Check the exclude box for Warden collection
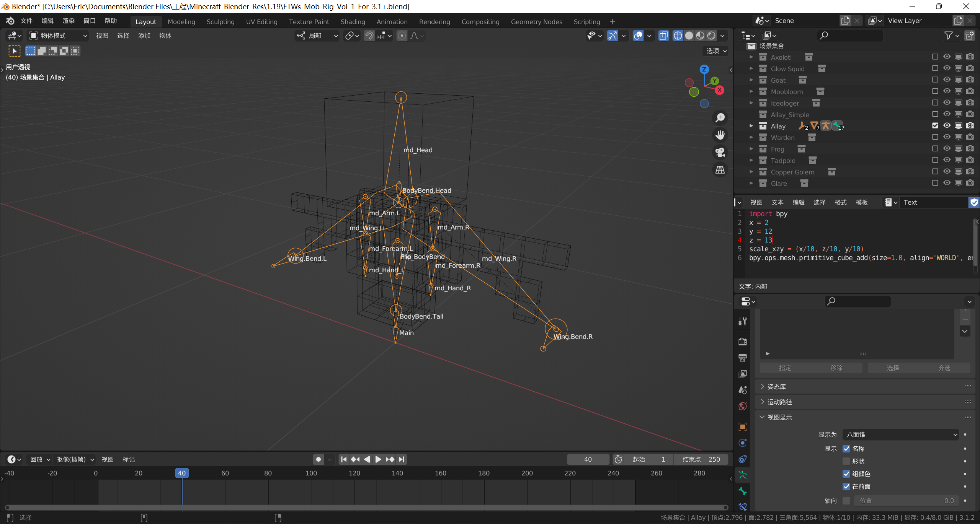The height and width of the screenshot is (524, 980). (x=935, y=137)
